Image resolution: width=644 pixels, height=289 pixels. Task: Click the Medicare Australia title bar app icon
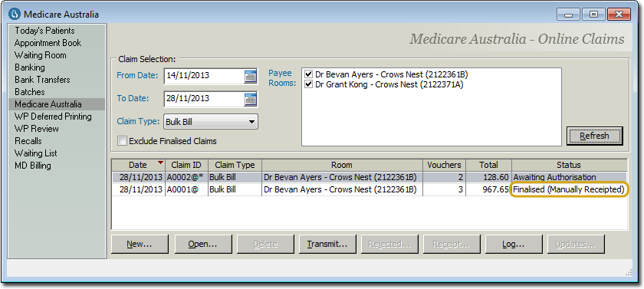15,15
